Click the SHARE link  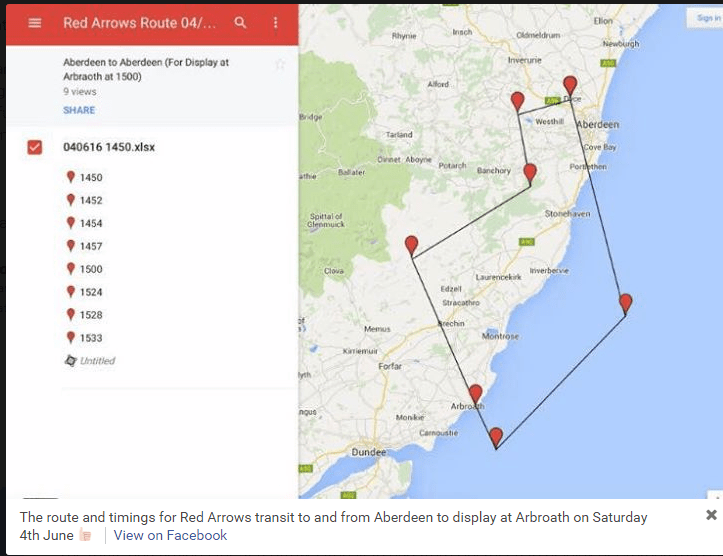click(79, 110)
